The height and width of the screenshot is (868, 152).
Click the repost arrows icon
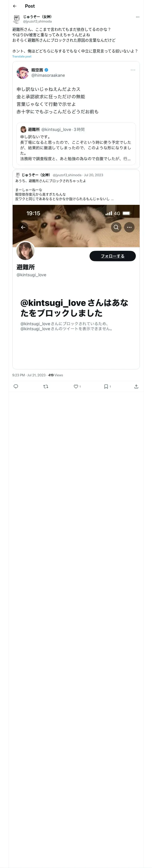coord(46,386)
